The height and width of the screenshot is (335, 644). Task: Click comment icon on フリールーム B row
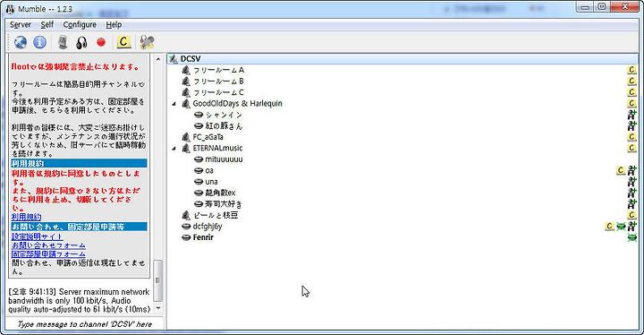point(631,82)
